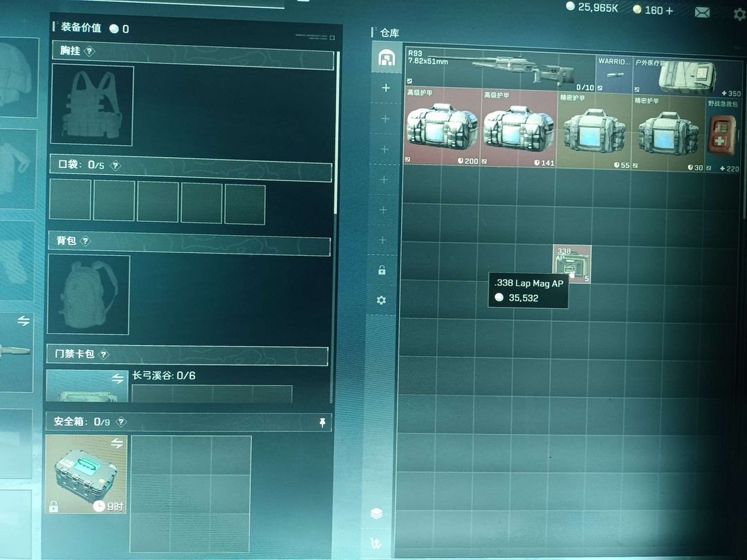747x560 pixels.
Task: Swap icon on the secure container
Action: 117,443
